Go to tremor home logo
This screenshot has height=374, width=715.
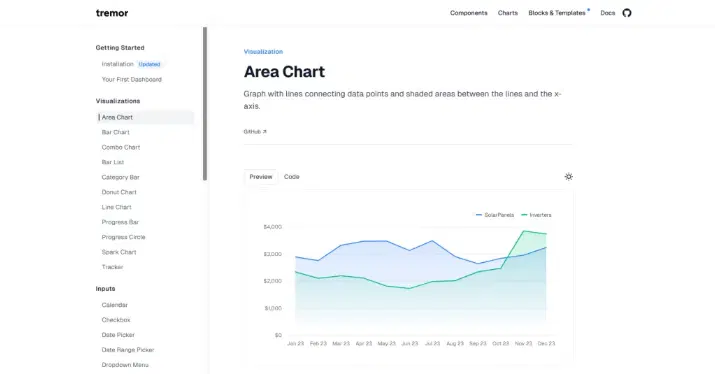pos(112,13)
